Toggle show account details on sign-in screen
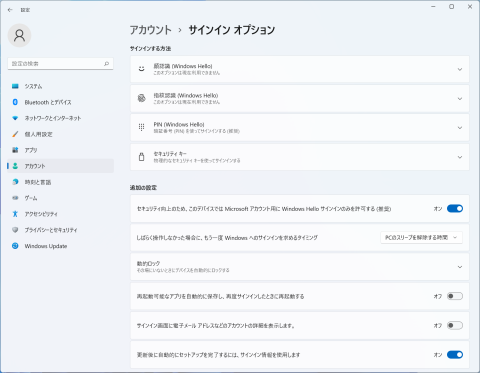 coord(455,325)
